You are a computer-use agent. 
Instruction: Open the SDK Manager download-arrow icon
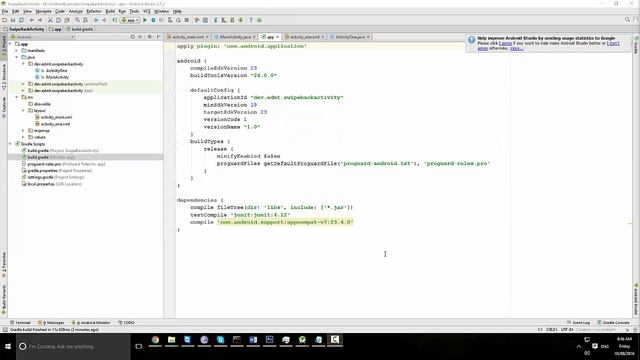241,20
